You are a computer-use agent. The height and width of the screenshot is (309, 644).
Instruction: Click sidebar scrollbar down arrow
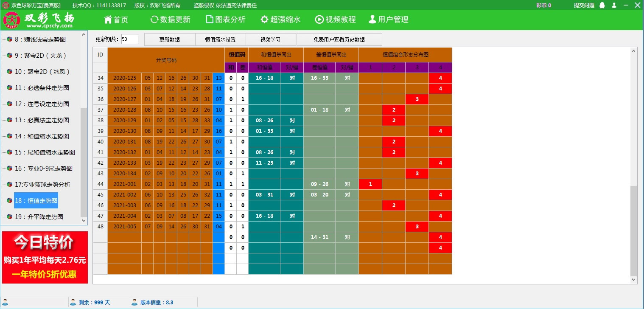tap(84, 221)
